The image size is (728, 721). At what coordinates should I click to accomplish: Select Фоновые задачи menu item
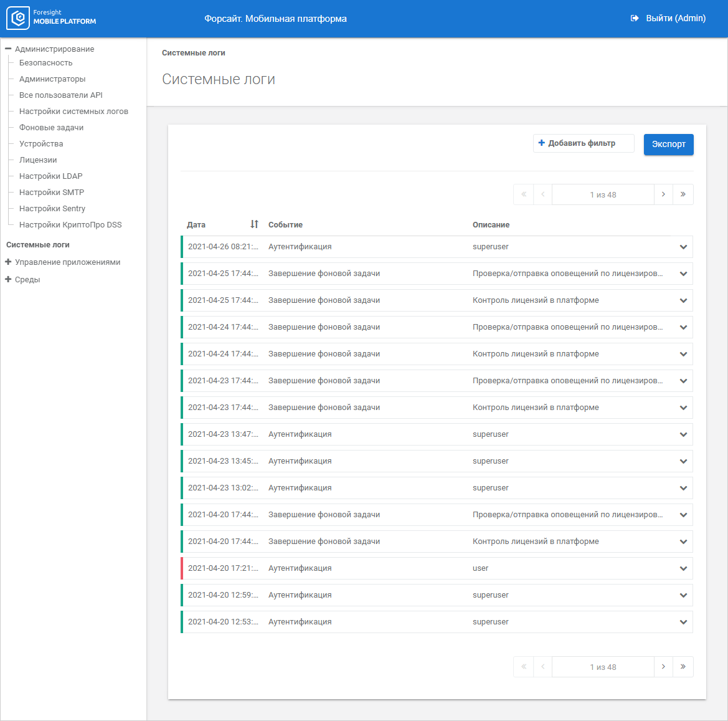51,128
